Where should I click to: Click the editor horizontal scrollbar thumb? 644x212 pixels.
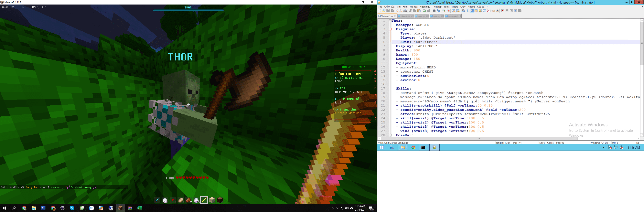479,138
